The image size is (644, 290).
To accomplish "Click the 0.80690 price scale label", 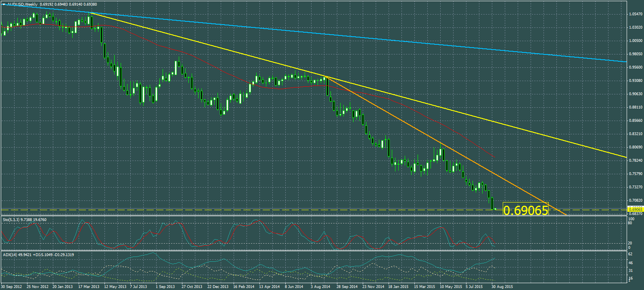I will (635, 147).
